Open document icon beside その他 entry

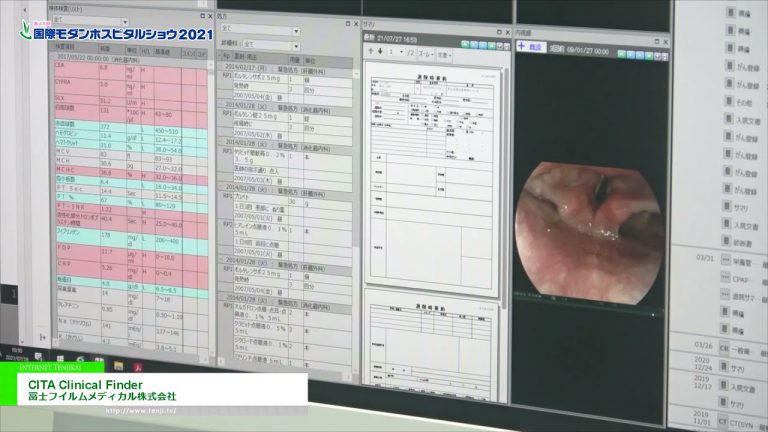[730, 101]
